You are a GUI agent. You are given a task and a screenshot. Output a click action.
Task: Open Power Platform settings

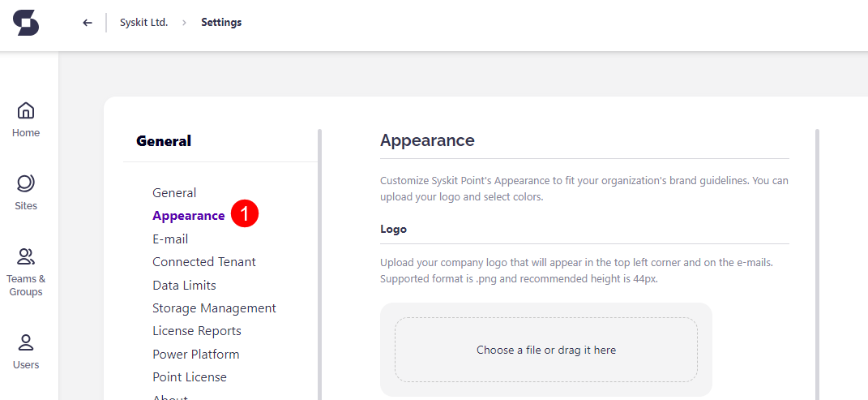point(196,355)
